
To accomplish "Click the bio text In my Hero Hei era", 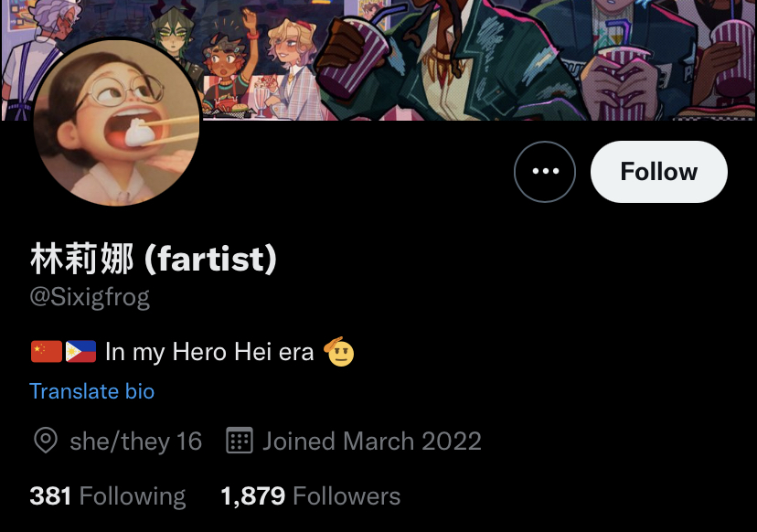I will [x=209, y=352].
